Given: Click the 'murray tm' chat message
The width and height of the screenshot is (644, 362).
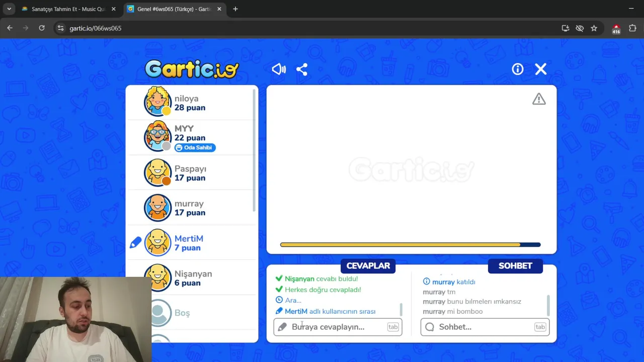Looking at the screenshot, I should coord(439,292).
